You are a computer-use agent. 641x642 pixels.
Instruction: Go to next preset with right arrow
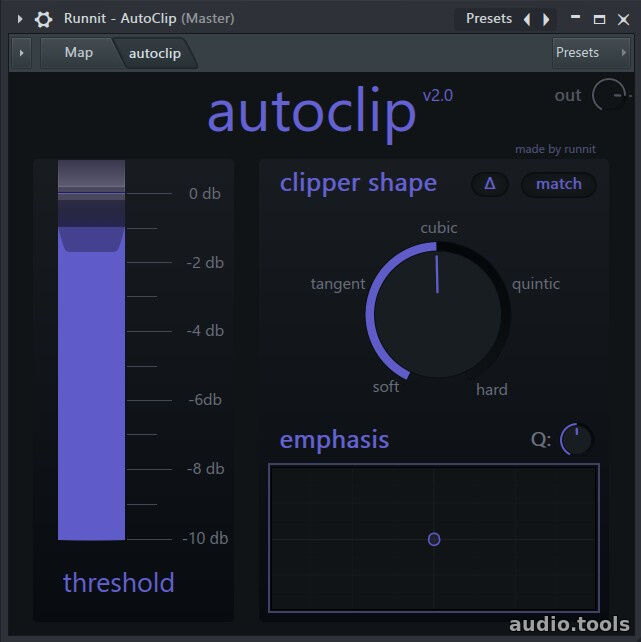pyautogui.click(x=546, y=19)
